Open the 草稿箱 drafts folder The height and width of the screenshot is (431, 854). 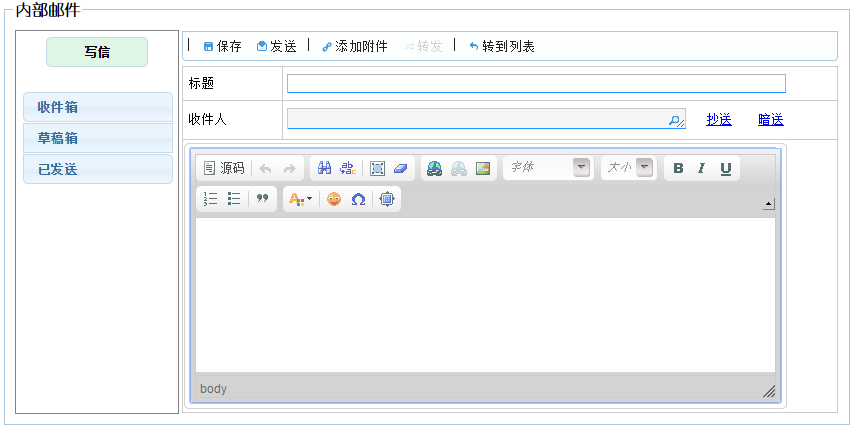(x=98, y=138)
